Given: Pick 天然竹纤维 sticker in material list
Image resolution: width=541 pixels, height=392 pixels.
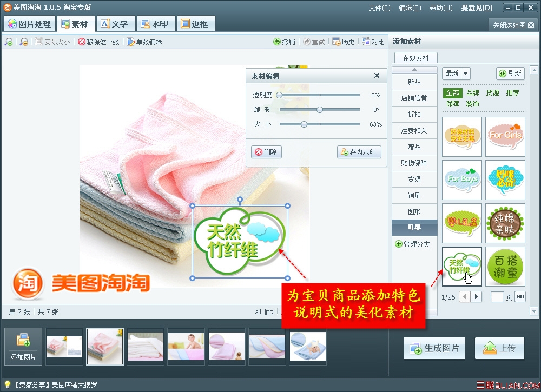Looking at the screenshot, I should pos(462,267).
